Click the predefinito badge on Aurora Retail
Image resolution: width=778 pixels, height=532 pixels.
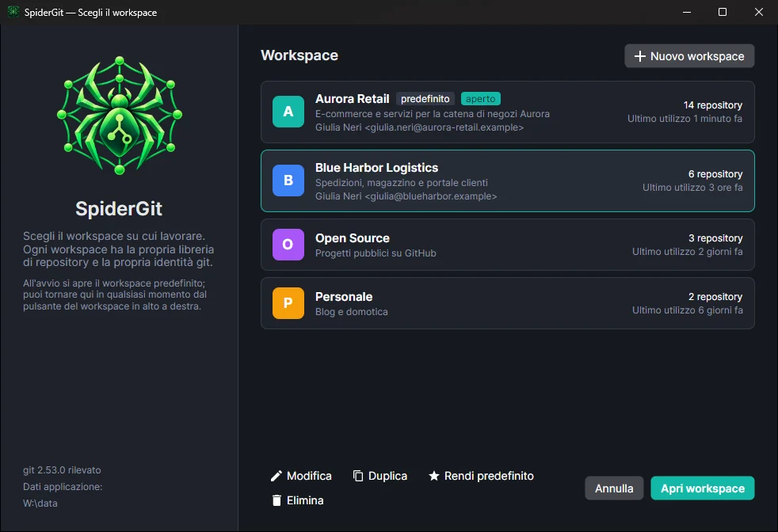tap(425, 99)
